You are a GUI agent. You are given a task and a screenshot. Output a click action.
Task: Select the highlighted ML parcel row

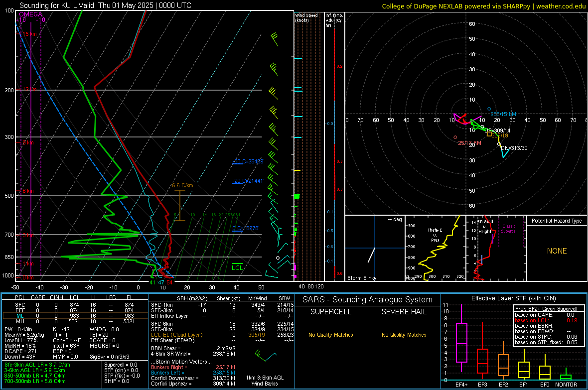pyautogui.click(x=75, y=316)
